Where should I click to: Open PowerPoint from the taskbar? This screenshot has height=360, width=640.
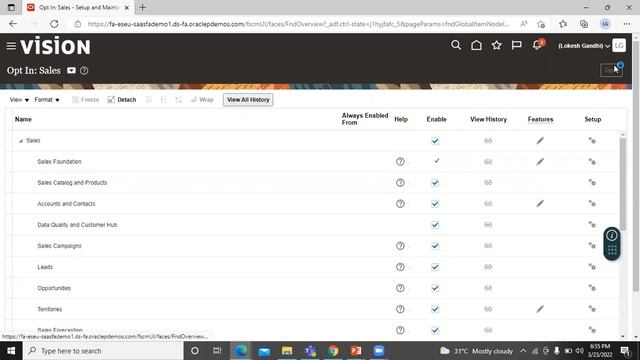(356, 351)
